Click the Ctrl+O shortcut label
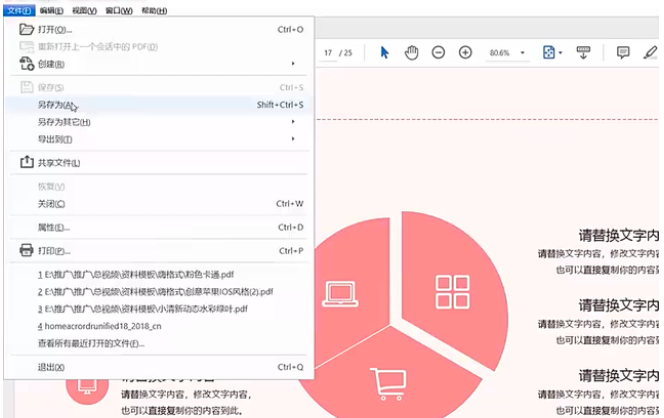Viewport: 664px width, 418px height. pos(290,30)
